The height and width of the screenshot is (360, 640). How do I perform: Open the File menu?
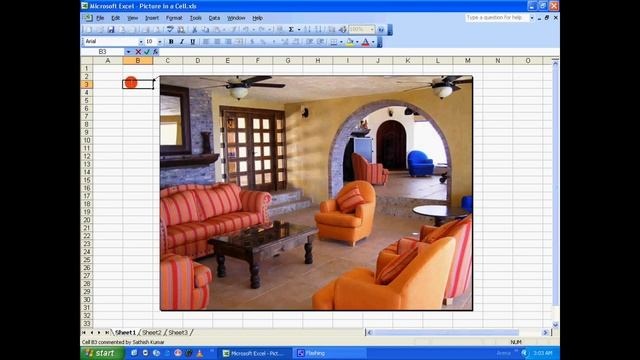point(100,18)
